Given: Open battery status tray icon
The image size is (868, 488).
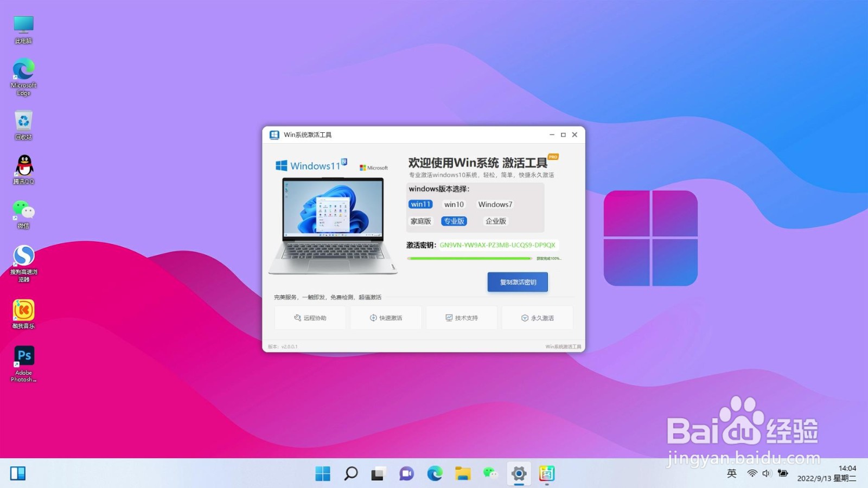Looking at the screenshot, I should pyautogui.click(x=782, y=473).
